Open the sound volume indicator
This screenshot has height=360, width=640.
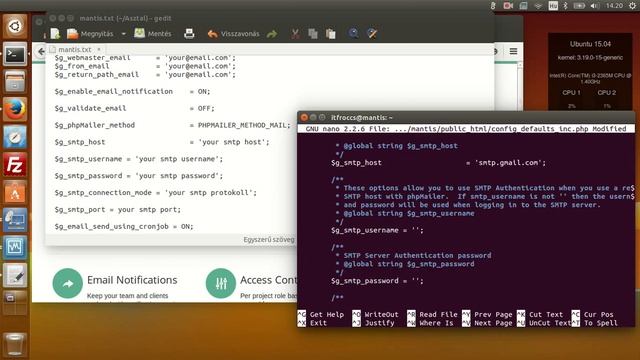595,6
